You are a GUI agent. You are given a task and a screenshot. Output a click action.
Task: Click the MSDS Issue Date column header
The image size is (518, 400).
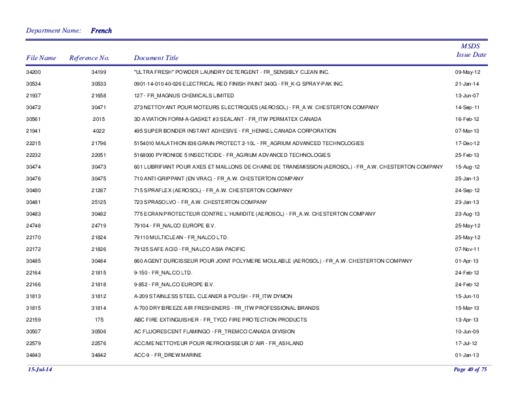click(471, 50)
